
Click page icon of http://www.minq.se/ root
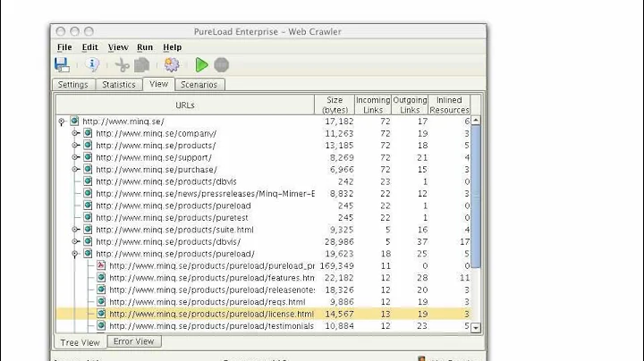(74, 121)
